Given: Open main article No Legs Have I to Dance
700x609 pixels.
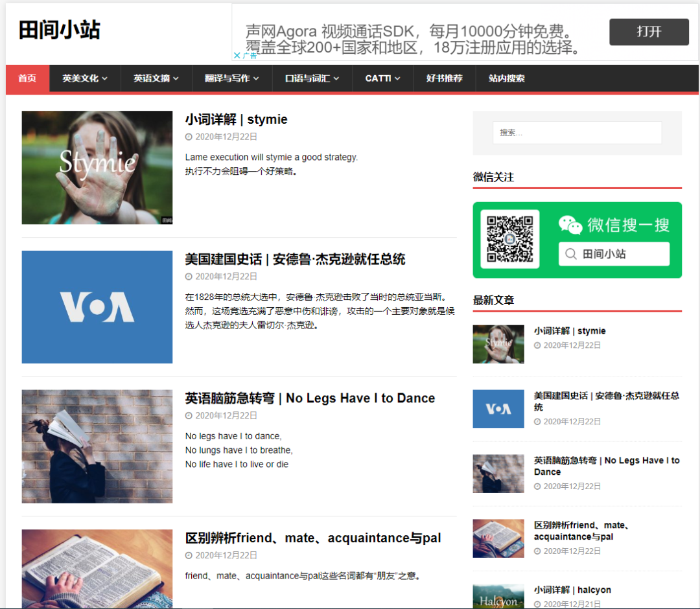Looking at the screenshot, I should point(310,398).
